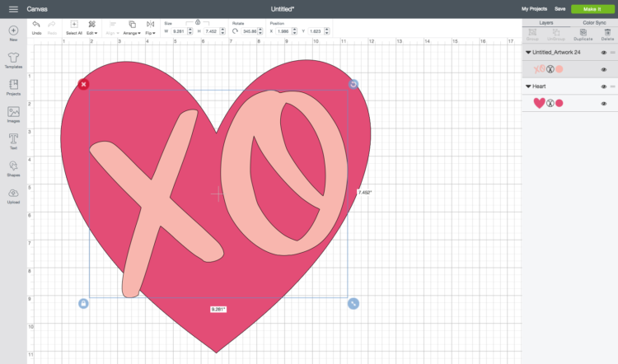
Task: Click the XO layer thumbnail
Action: (539, 69)
